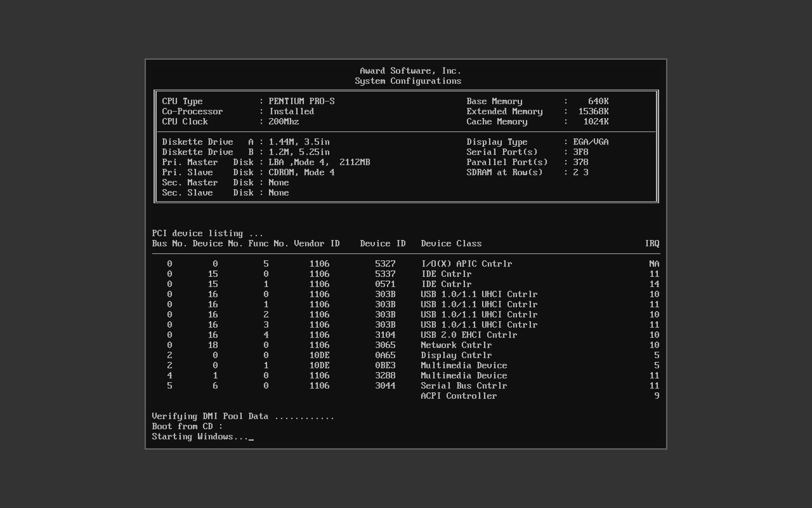The height and width of the screenshot is (508, 812).
Task: Select the "3F8" serial port value
Action: (x=580, y=152)
